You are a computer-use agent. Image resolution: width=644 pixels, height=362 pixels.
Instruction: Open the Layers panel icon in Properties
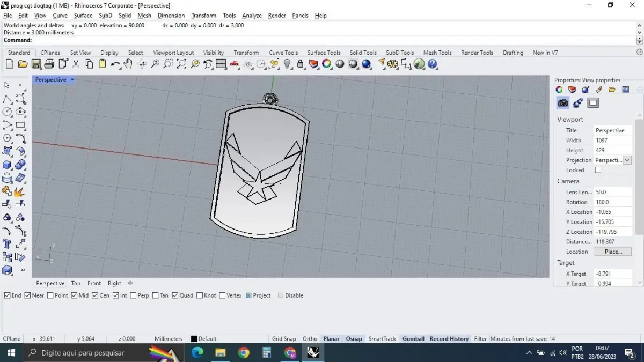click(x=572, y=90)
